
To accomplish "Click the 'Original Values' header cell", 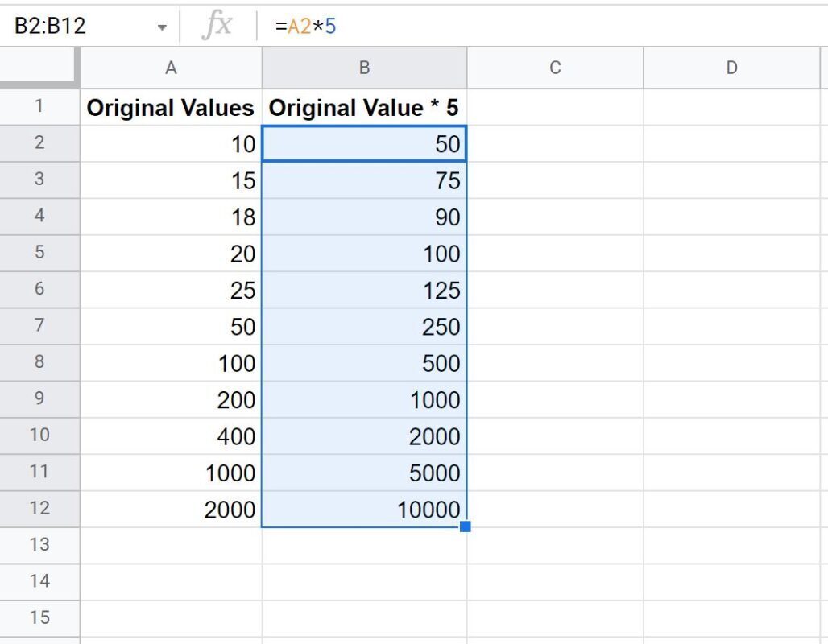I will (x=171, y=107).
